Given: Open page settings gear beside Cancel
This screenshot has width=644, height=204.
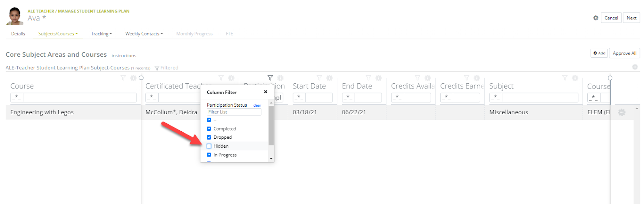Looking at the screenshot, I should coord(596,18).
